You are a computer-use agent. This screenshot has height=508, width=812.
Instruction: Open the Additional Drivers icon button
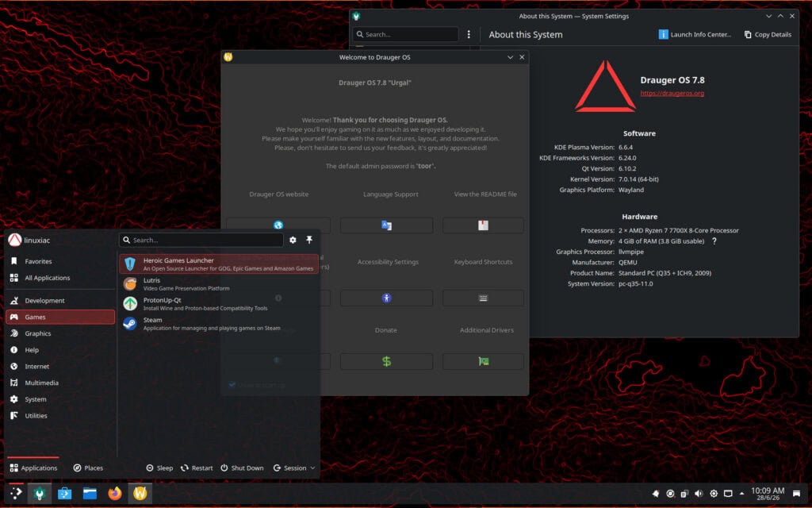483,361
